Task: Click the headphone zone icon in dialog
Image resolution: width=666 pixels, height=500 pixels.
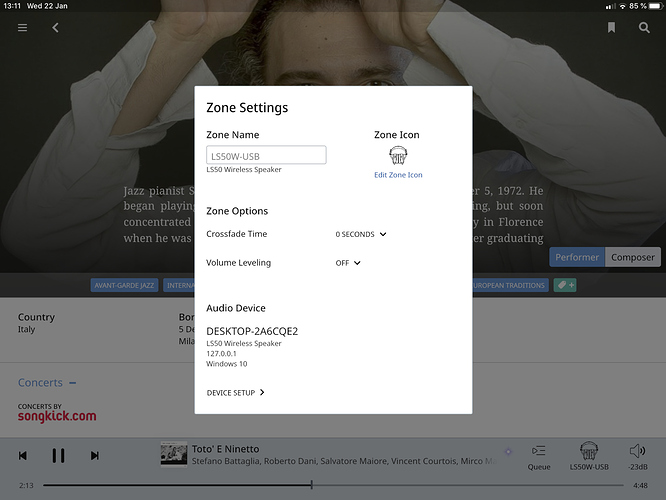Action: click(x=398, y=155)
